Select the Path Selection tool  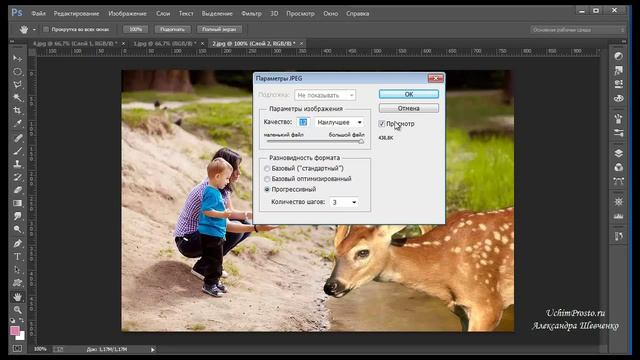point(17,270)
